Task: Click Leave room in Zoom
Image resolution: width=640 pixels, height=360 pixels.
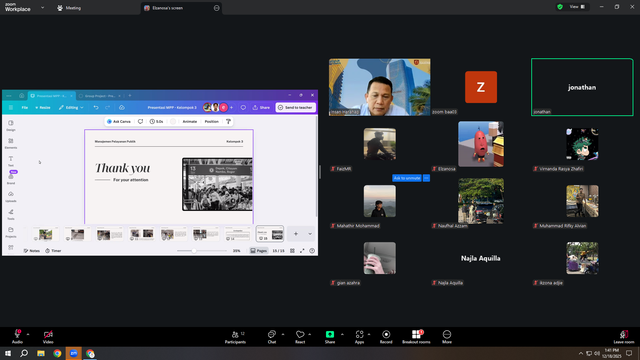Action: pos(624,337)
